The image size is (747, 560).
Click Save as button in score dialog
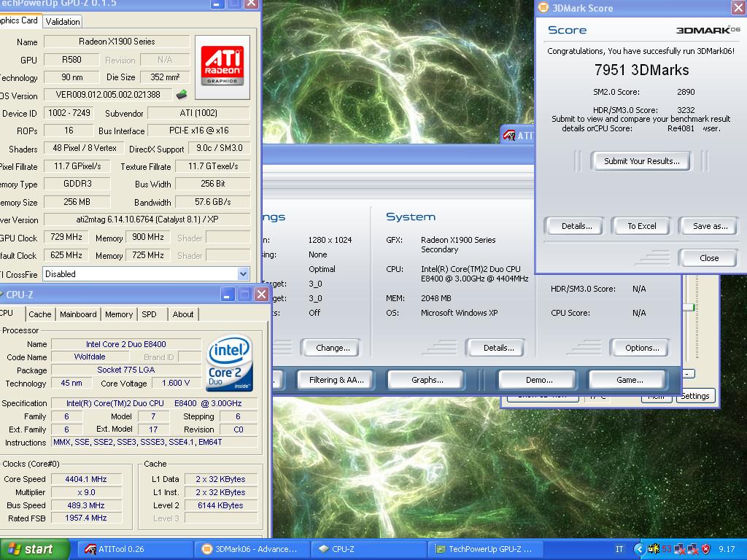(x=710, y=226)
